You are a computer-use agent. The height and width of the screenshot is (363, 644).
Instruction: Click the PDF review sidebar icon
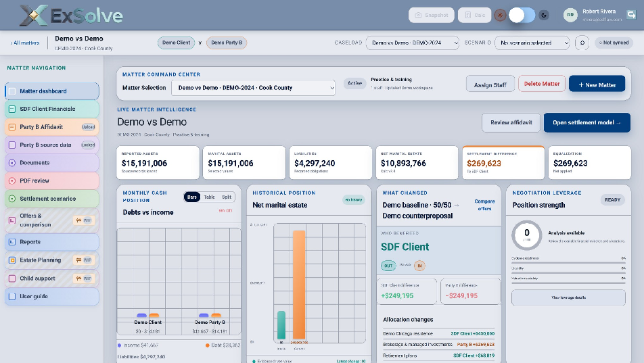point(12,180)
